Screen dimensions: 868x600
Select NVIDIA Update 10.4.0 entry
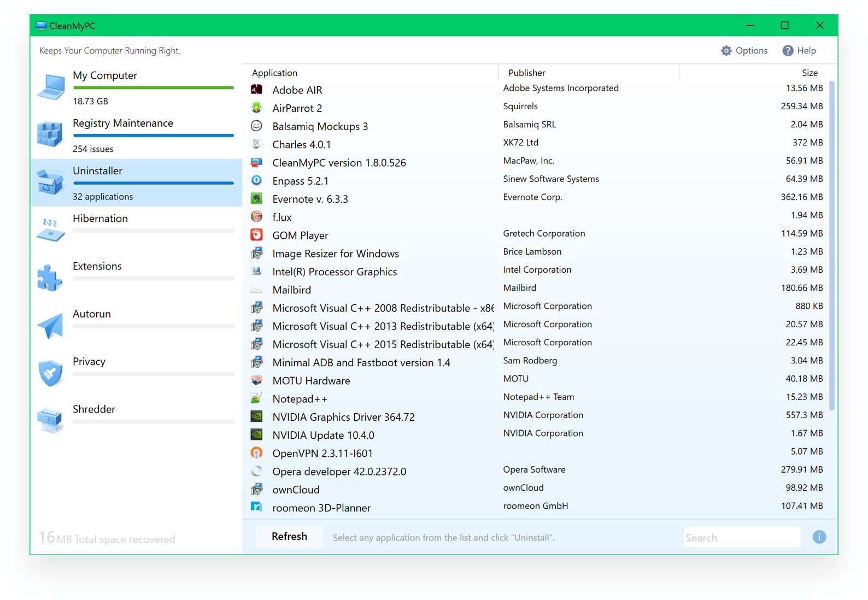click(x=537, y=434)
